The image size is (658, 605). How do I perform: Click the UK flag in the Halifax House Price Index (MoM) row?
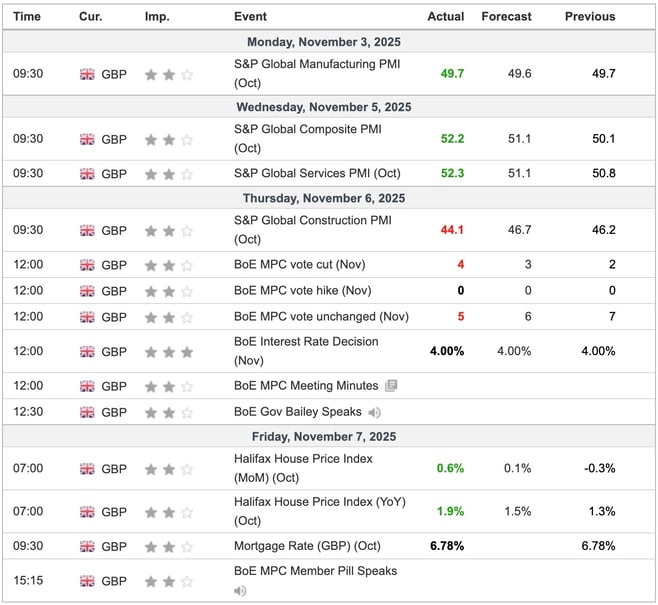[x=87, y=469]
